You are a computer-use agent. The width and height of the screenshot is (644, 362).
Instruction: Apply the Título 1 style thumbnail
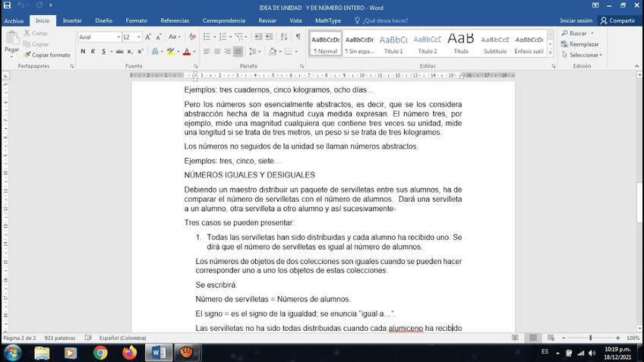(393, 44)
